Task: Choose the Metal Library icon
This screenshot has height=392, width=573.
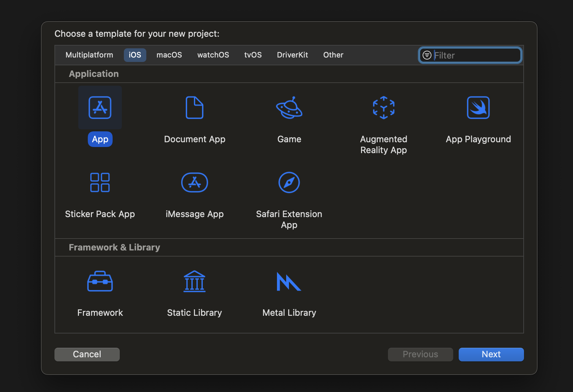Action: tap(289, 281)
